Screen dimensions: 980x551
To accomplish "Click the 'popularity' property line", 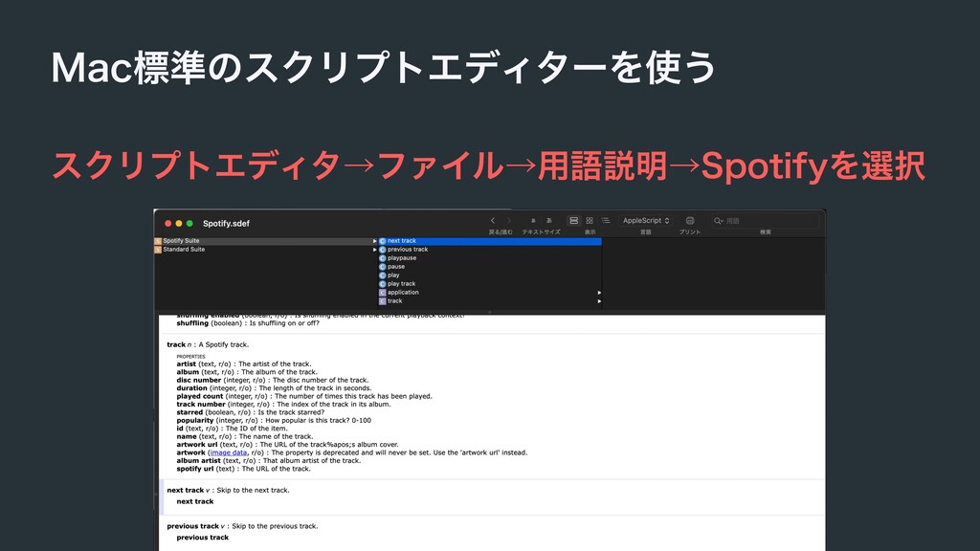I will [x=274, y=421].
